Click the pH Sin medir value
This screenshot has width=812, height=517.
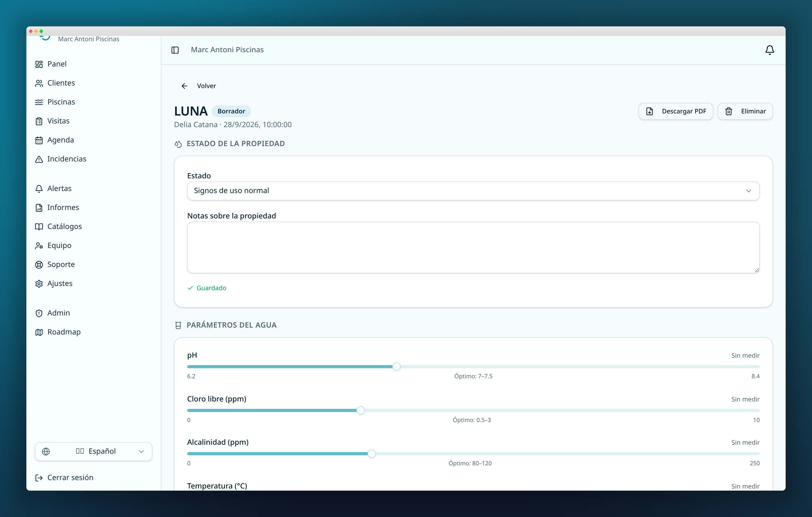745,355
